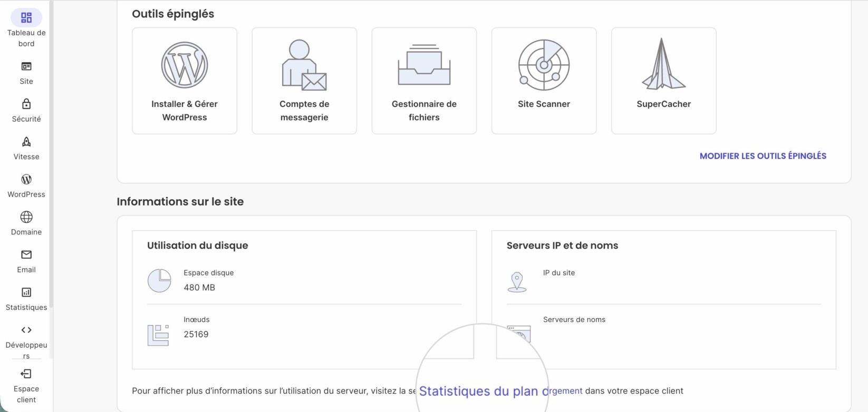868x412 pixels.
Task: Click MODIFIER LES OUTILS ÉPINGLÉS link
Action: [763, 156]
